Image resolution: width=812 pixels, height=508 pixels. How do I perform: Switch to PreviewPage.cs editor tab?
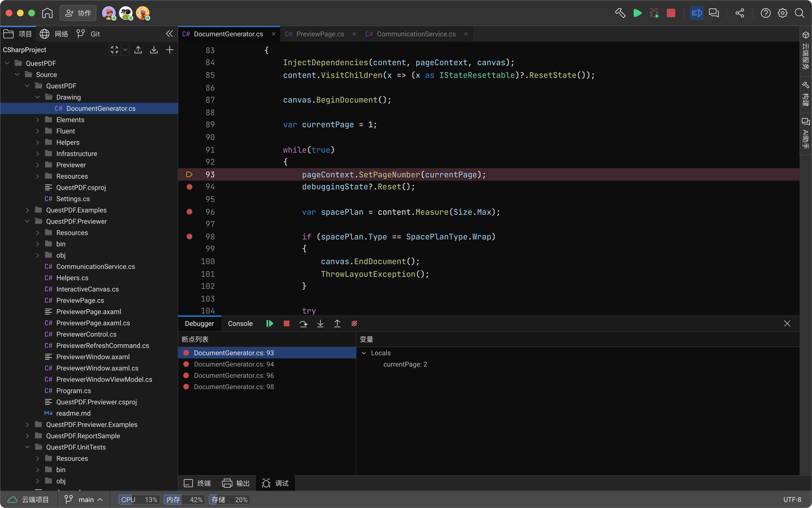320,34
